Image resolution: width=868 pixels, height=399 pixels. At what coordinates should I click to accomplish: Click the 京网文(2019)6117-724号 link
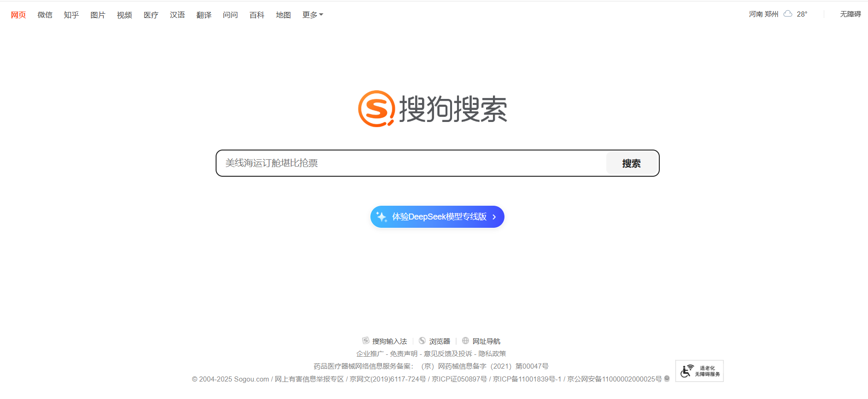[x=387, y=379]
